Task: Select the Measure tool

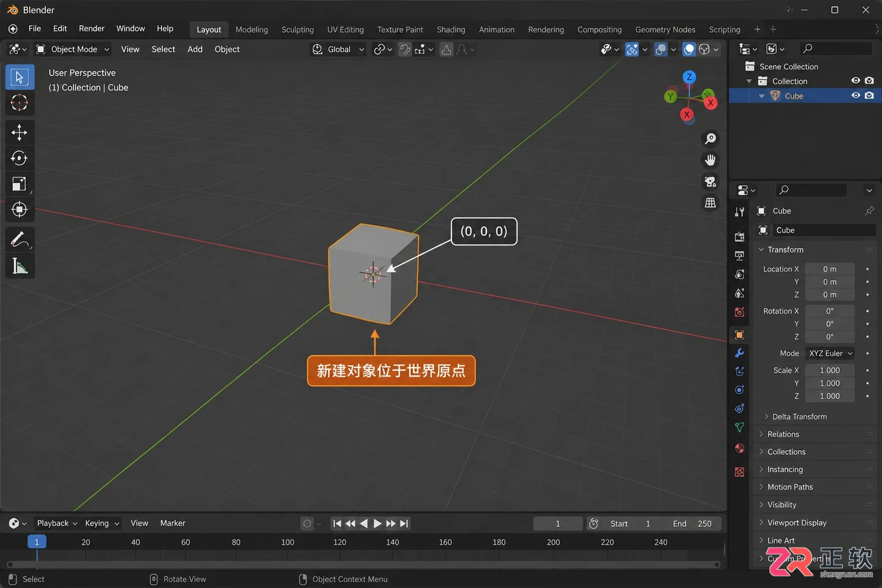Action: [20, 266]
